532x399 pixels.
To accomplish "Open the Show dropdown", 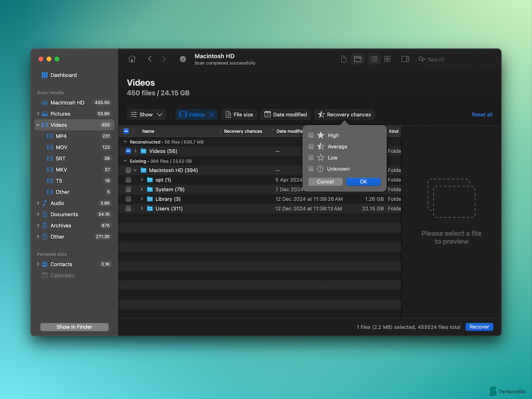I will point(146,114).
